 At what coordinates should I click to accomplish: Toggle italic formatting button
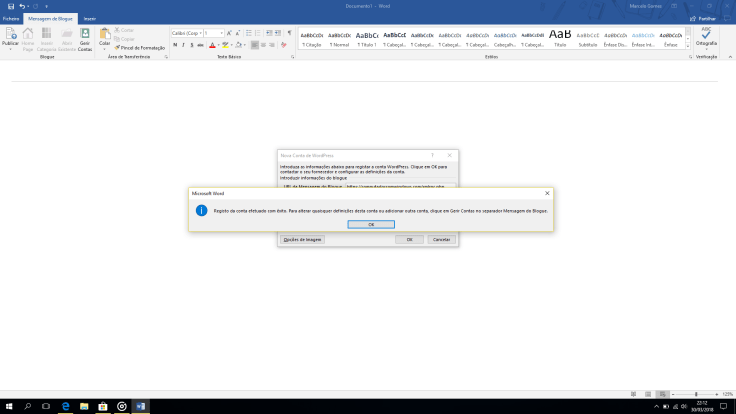click(183, 45)
